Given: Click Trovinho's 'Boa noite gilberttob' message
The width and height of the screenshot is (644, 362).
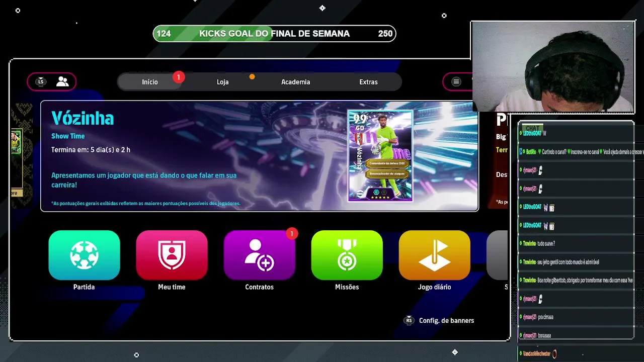Looking at the screenshot, I should (x=576, y=281).
